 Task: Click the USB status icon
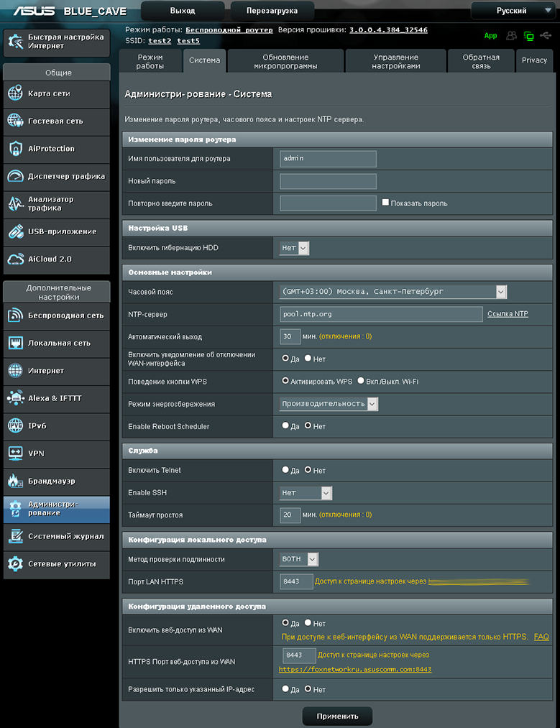546,35
